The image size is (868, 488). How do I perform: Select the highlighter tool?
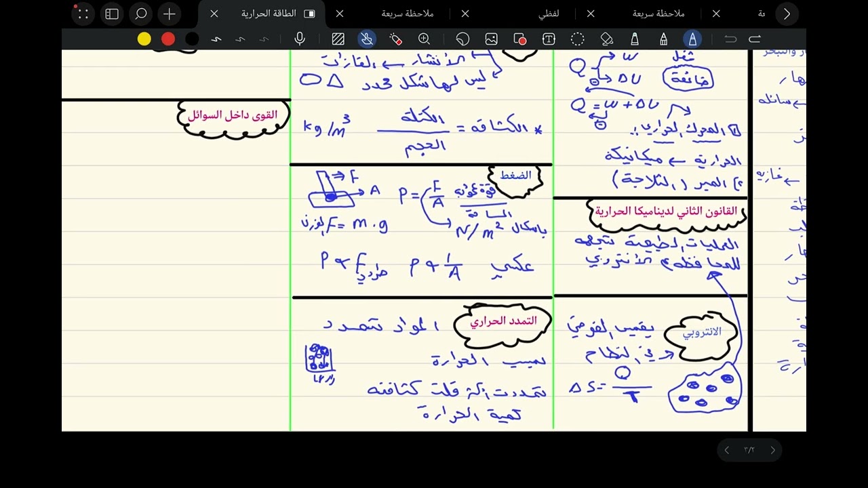pos(635,39)
